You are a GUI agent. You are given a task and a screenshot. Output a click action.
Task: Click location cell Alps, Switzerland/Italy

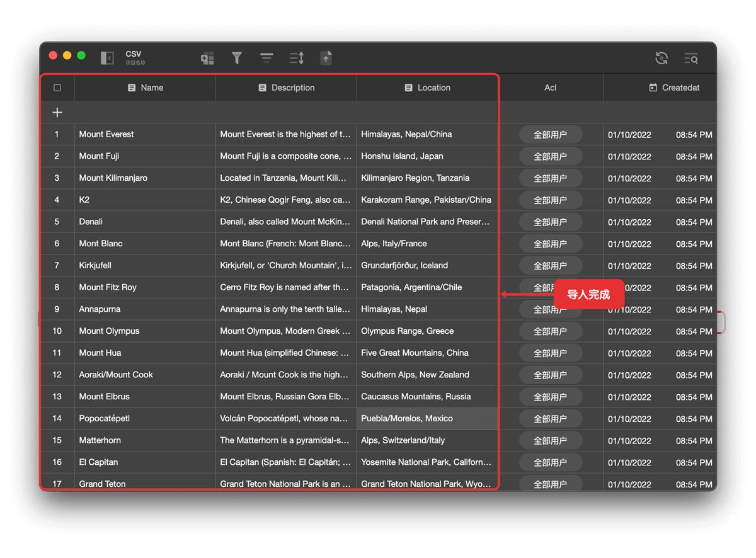(427, 440)
